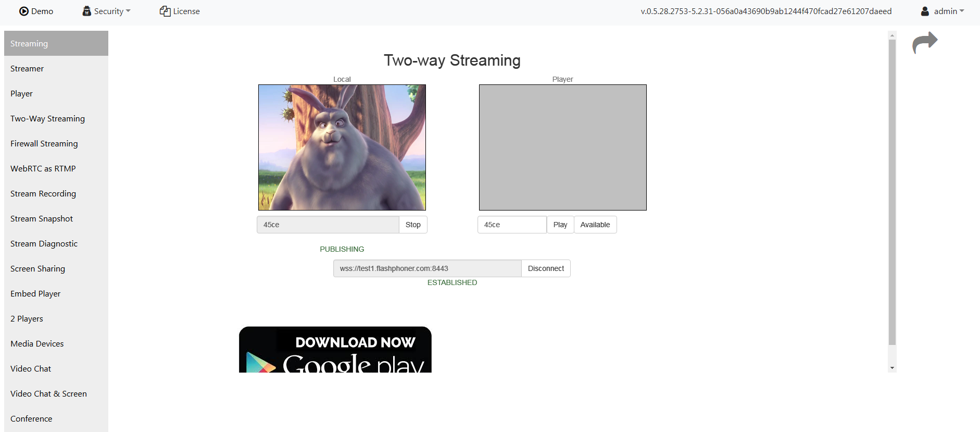
Task: Click the License document icon
Action: pyautogui.click(x=165, y=11)
